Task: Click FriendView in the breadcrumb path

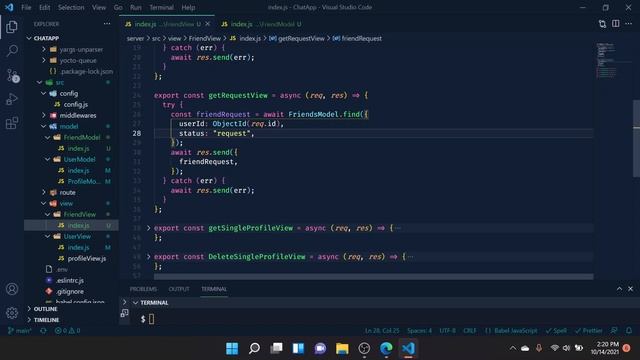Action: [204, 38]
